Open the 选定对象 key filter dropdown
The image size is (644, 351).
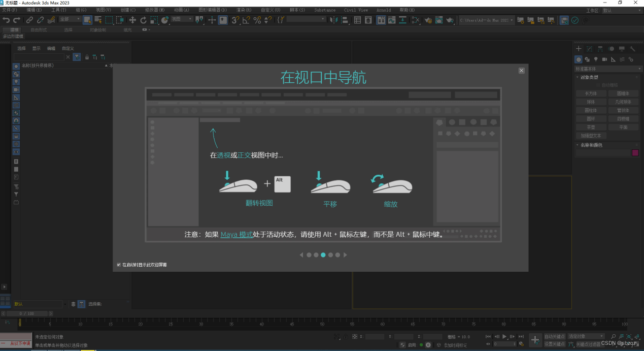586,336
